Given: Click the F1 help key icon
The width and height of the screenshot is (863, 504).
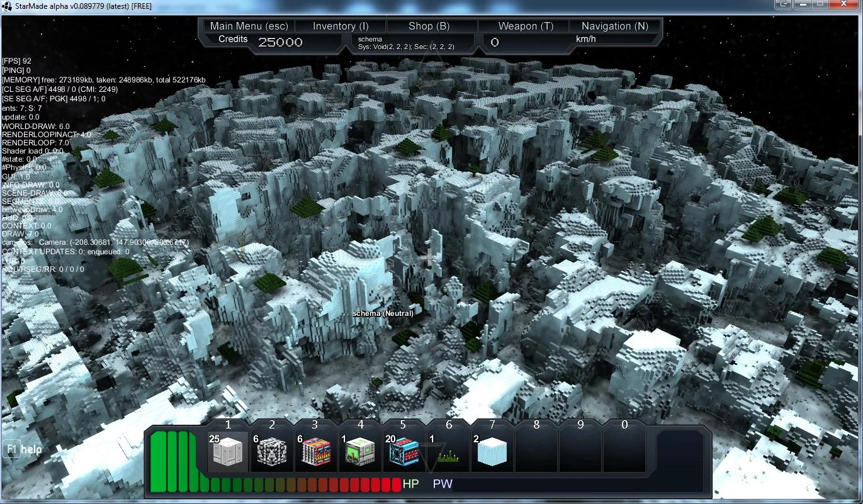Looking at the screenshot, I should point(11,449).
